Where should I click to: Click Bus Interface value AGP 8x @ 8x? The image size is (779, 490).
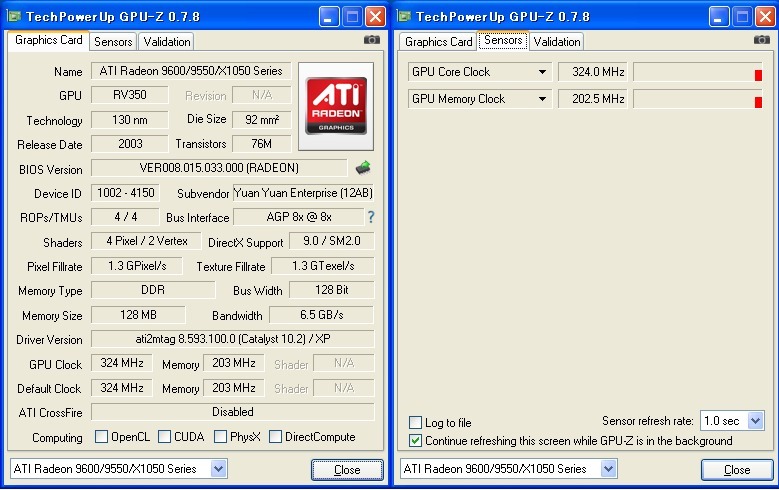[x=299, y=217]
